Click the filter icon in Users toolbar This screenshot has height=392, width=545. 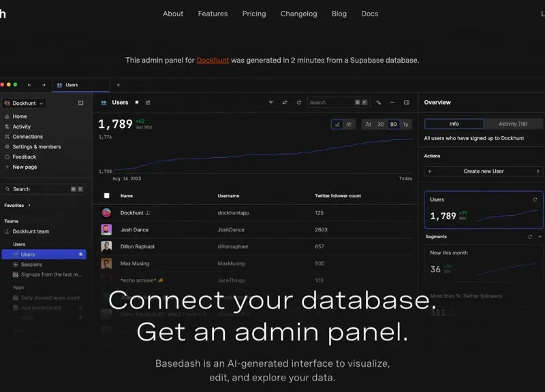(x=270, y=103)
